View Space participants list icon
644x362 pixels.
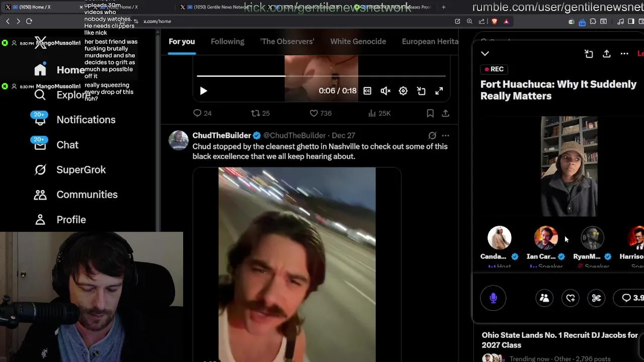[544, 298]
